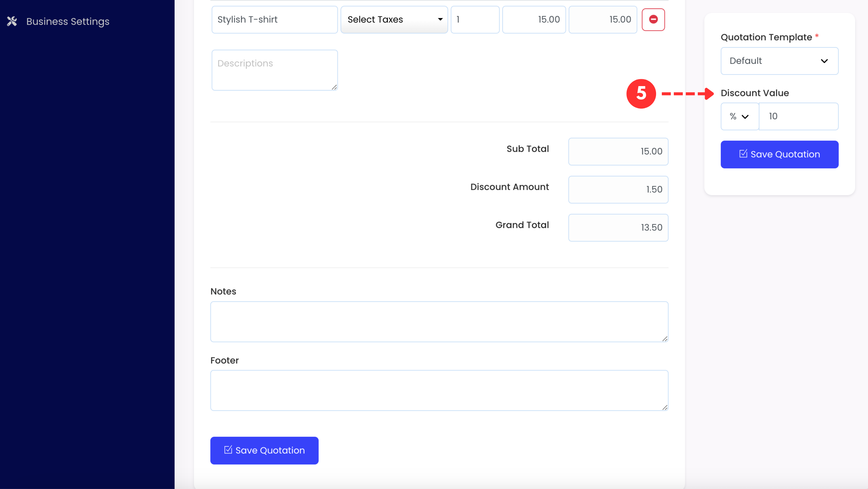Viewport: 868px width, 489px height.
Task: Focus the Footer text area
Action: (439, 391)
